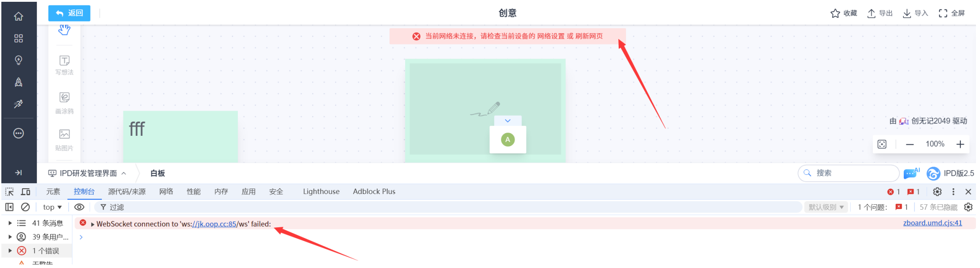980x268 pixels.
Task: Open the lightbulb ideas sidebar icon
Action: pyautogui.click(x=18, y=60)
